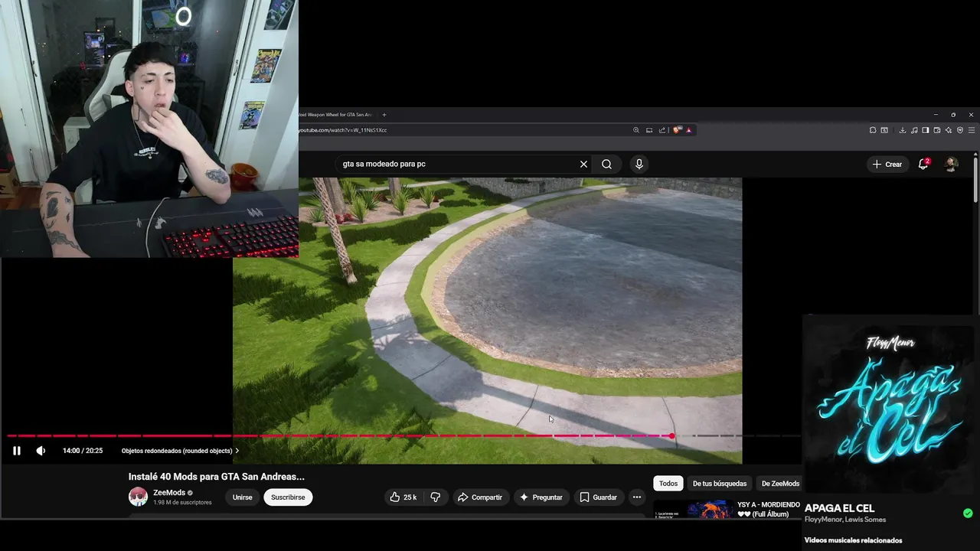Open chapter 'Objetos redondeados (rounded objects)'
980x551 pixels.
coord(180,451)
